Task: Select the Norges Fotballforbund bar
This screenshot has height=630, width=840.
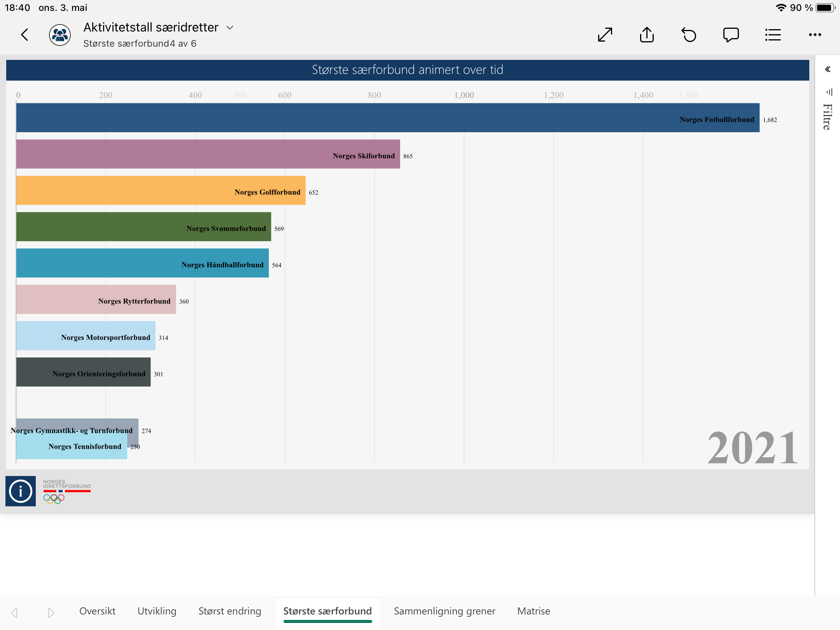Action: pos(388,118)
